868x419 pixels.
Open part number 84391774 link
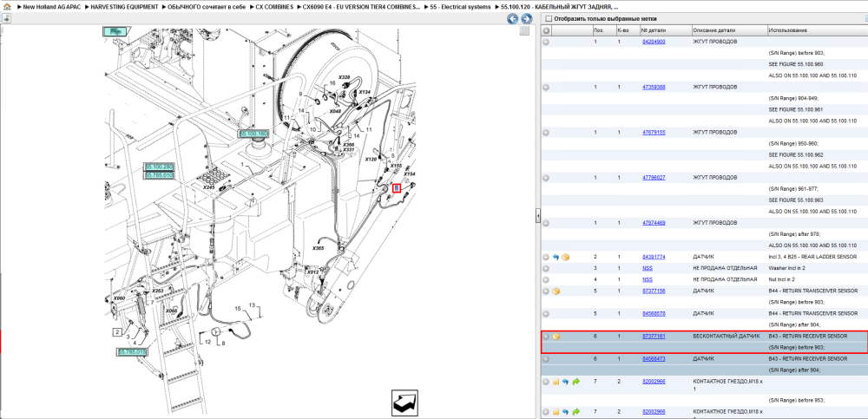point(654,257)
